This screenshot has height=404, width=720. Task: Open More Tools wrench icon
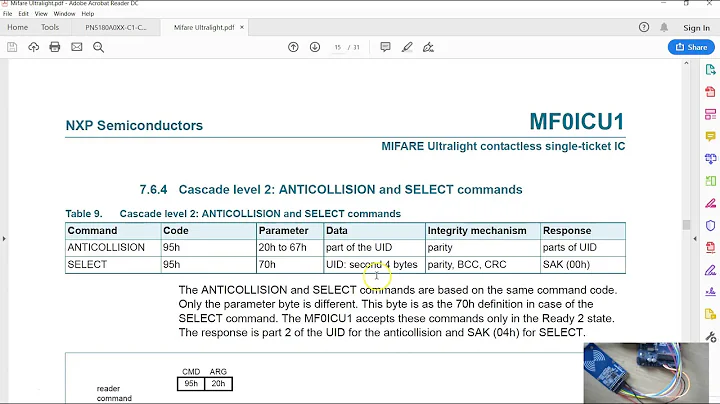tap(711, 337)
